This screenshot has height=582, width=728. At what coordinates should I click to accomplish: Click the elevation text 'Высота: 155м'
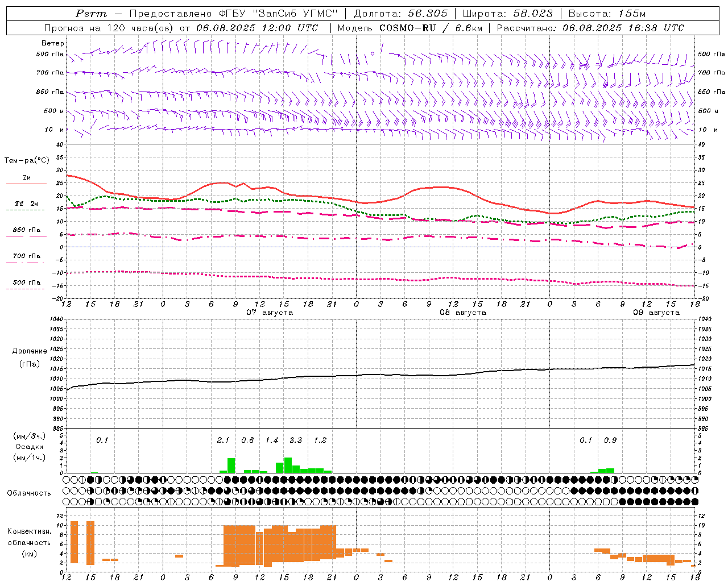(x=607, y=14)
